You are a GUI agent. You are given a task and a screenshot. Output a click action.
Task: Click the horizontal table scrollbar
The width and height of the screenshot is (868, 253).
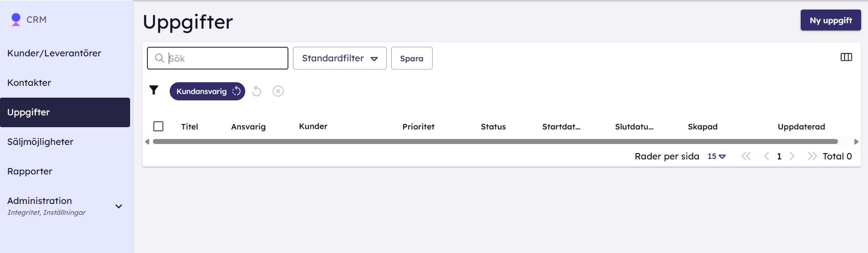[x=495, y=142]
